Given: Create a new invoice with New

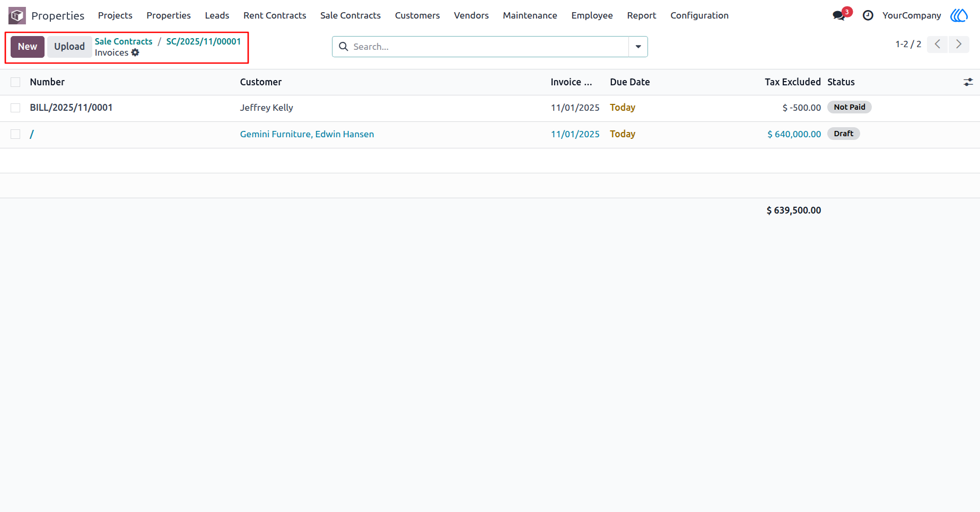Looking at the screenshot, I should tap(28, 47).
